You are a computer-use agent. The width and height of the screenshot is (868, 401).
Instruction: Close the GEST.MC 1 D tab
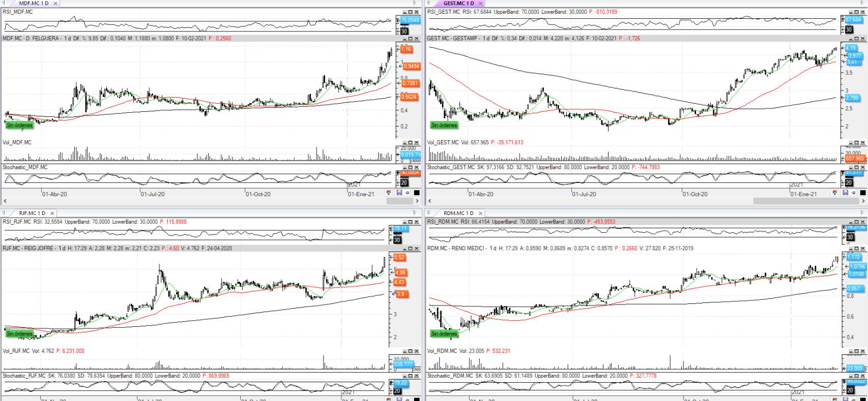point(480,4)
